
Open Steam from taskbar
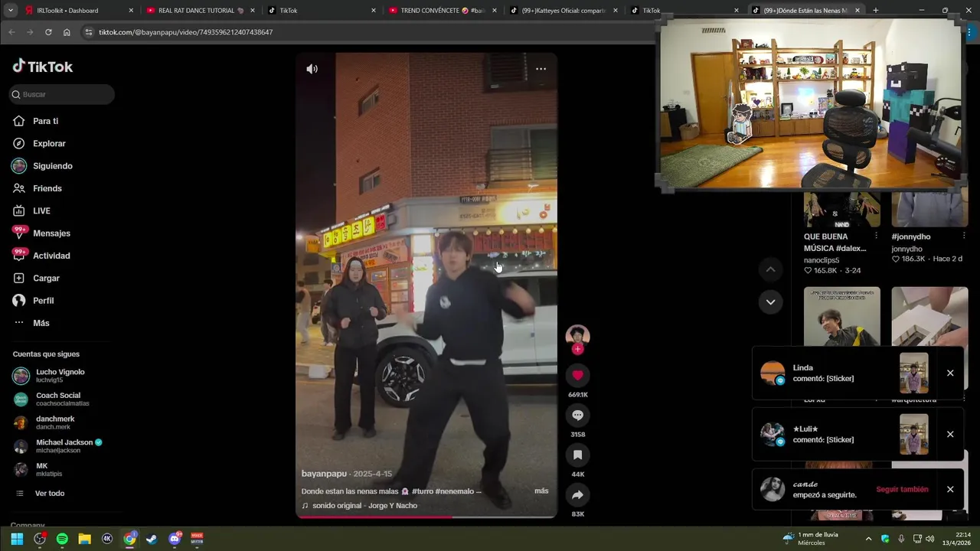tap(152, 539)
